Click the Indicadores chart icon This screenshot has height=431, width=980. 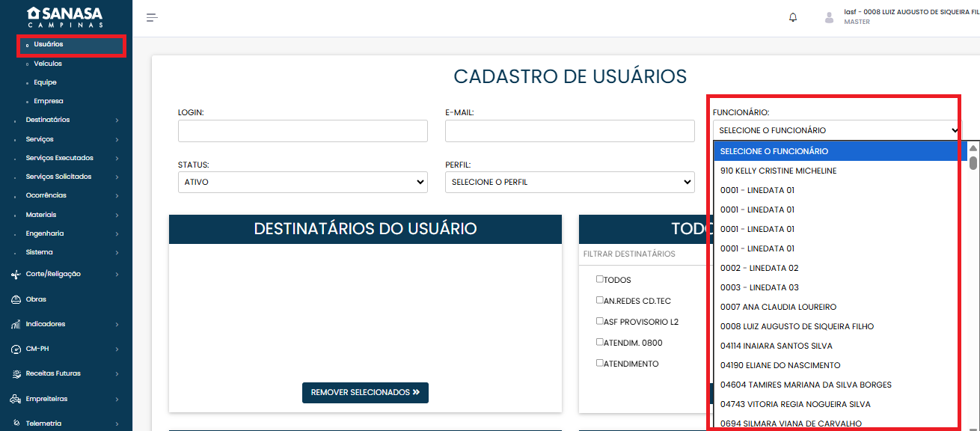point(16,324)
